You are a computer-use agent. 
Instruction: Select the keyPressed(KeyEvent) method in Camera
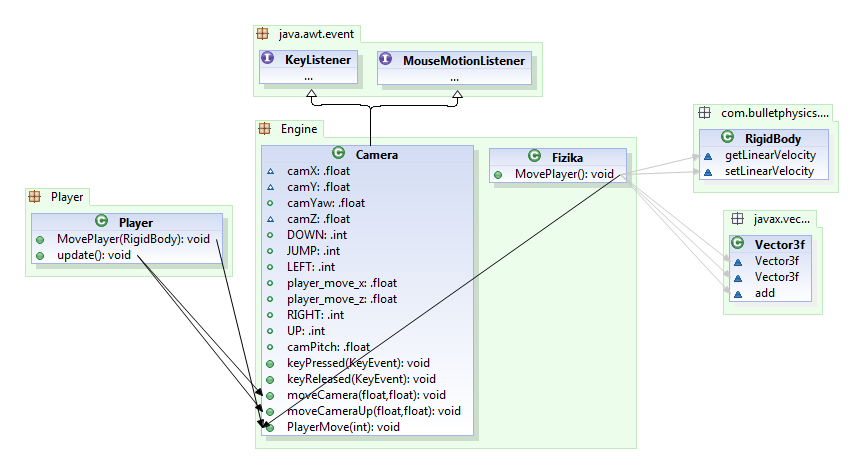358,363
